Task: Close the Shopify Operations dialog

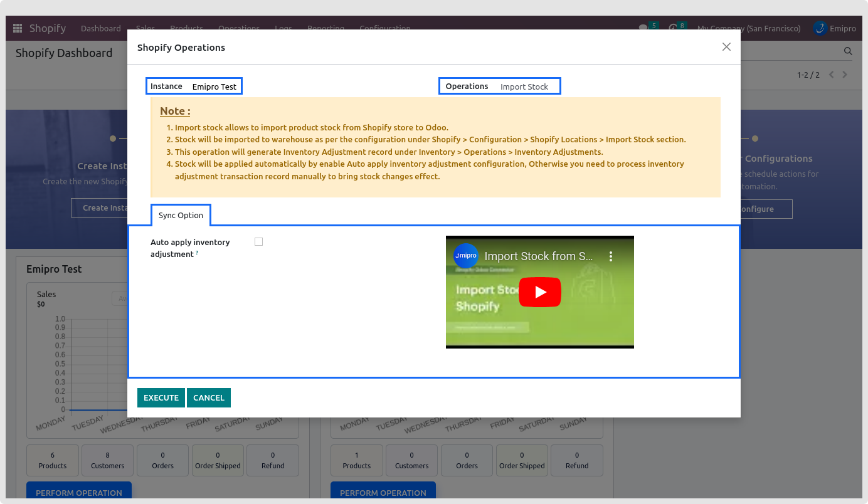Action: [726, 47]
